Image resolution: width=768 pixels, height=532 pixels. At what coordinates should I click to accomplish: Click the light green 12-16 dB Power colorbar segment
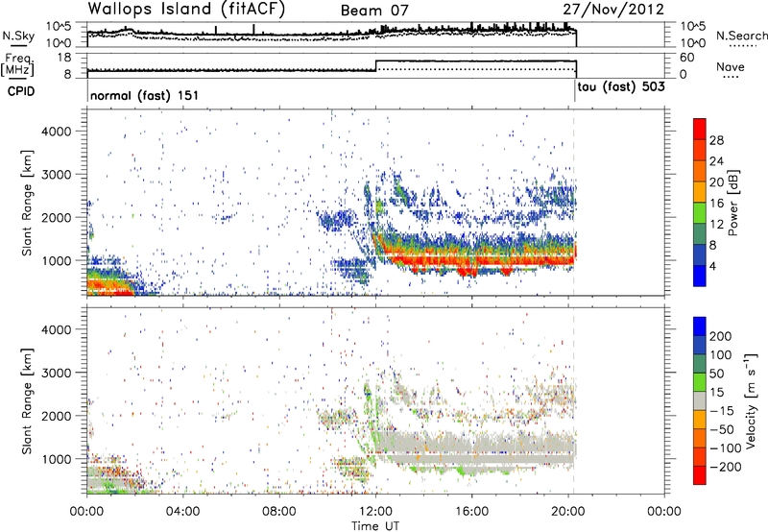click(x=700, y=211)
